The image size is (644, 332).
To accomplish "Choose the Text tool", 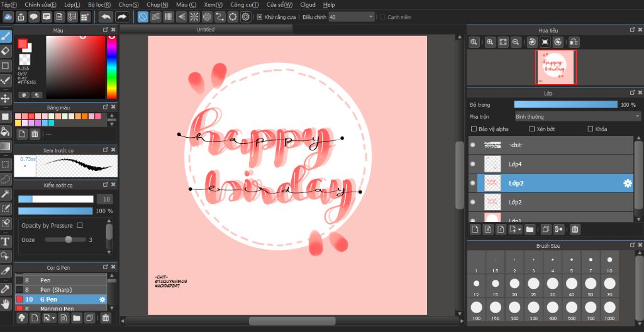I will (6, 241).
